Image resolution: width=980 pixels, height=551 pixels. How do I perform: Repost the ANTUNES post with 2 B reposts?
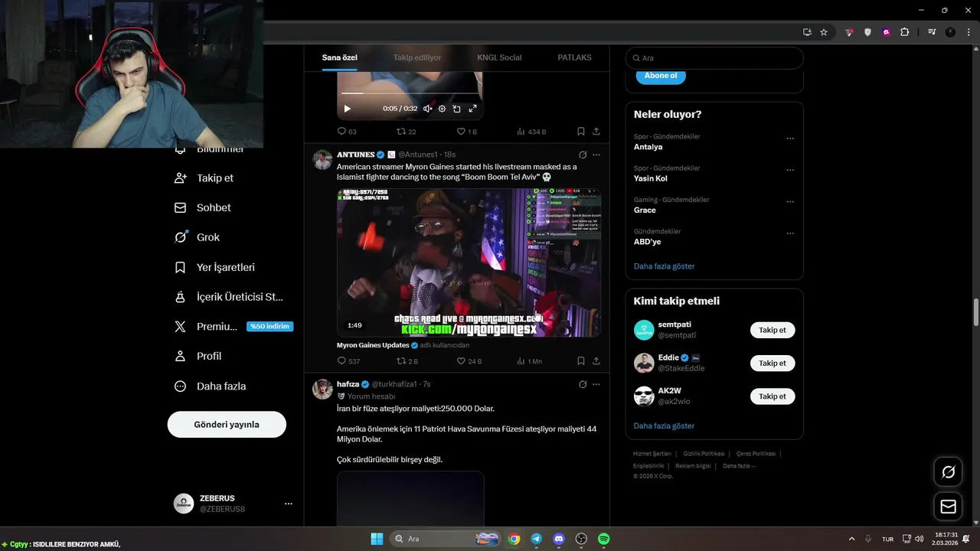[x=407, y=361]
